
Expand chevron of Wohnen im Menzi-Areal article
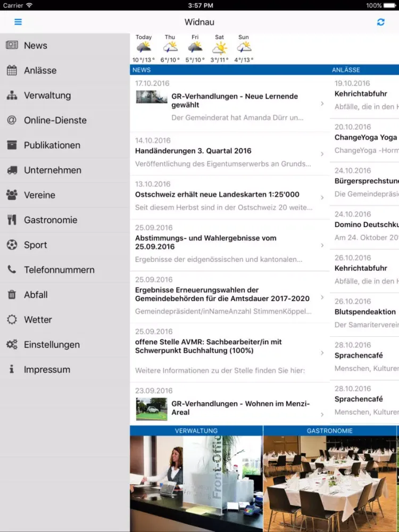click(x=322, y=414)
